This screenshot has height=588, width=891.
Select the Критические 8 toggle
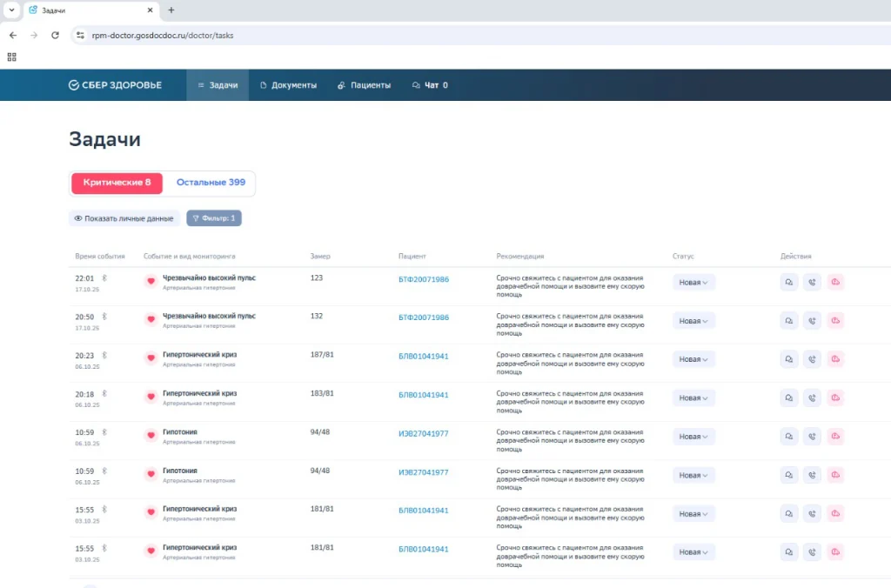[117, 183]
